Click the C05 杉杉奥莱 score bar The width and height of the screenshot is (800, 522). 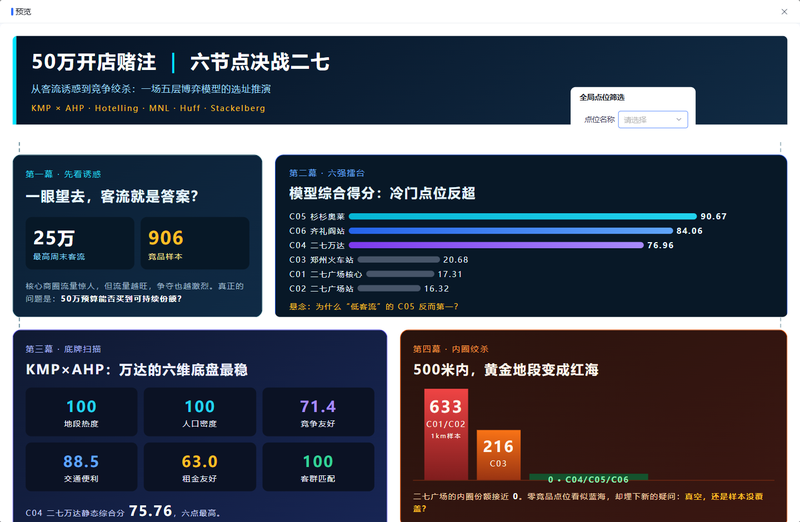[x=522, y=216]
